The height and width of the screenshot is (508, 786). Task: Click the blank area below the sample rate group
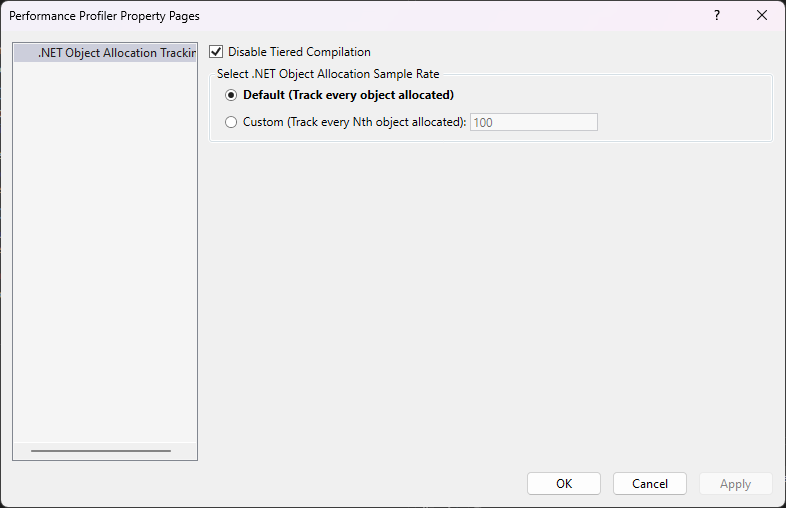pos(490,300)
